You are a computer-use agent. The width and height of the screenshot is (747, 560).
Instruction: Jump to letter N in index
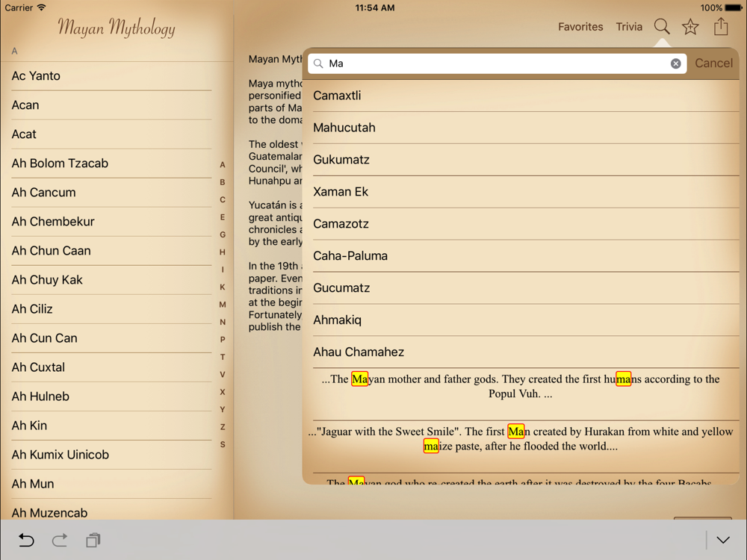pyautogui.click(x=223, y=322)
